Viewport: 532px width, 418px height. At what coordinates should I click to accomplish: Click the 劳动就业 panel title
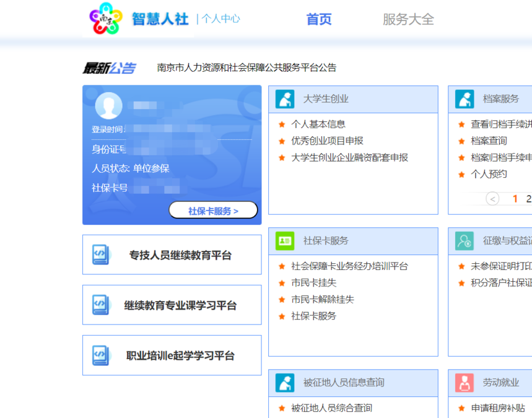[501, 383]
